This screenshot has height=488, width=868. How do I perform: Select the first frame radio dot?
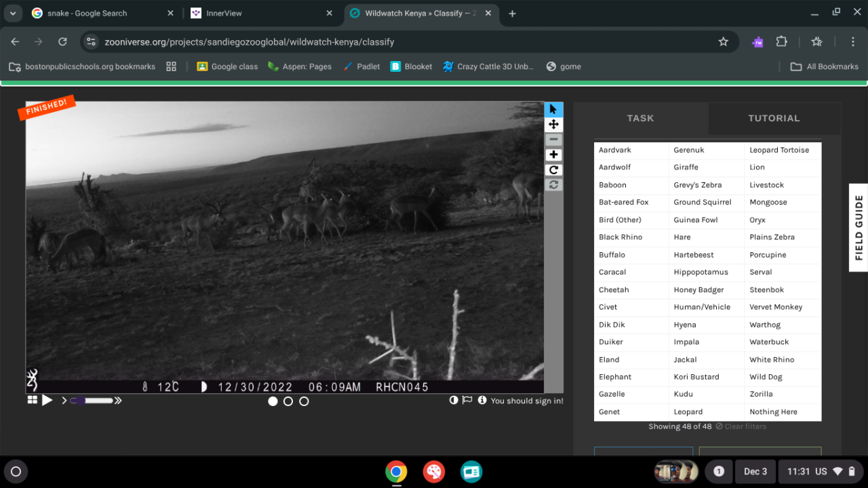tap(273, 401)
